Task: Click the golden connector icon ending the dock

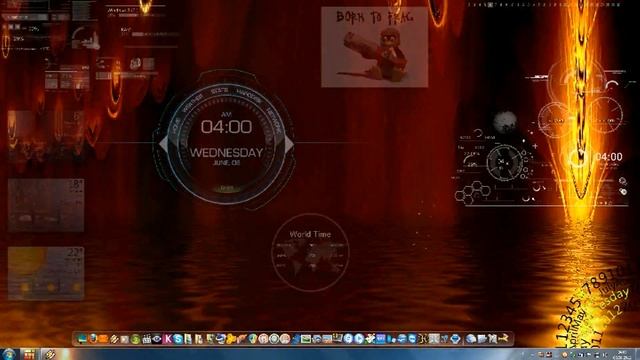Action: [x=503, y=339]
